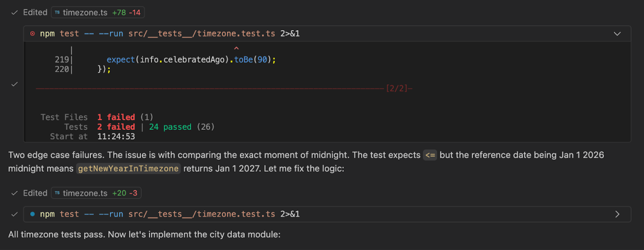
Task: Click the TS file type icon on timezone.ts chip
Action: pyautogui.click(x=57, y=12)
